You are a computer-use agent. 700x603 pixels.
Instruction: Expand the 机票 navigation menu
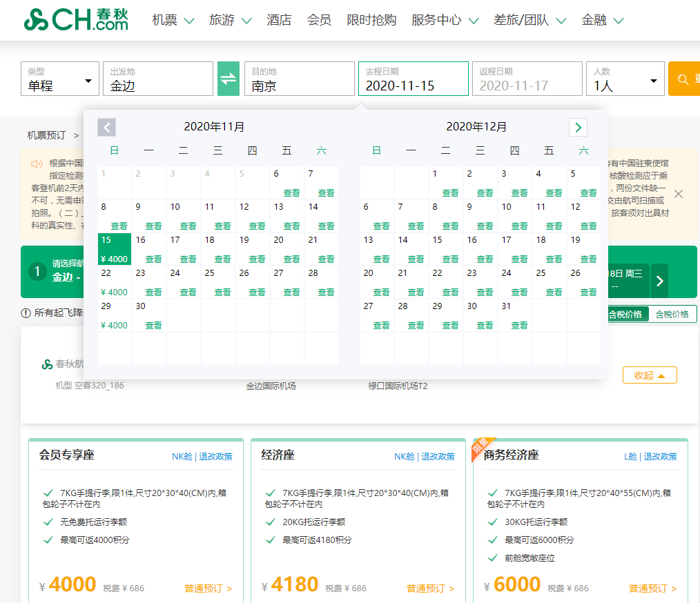[173, 20]
